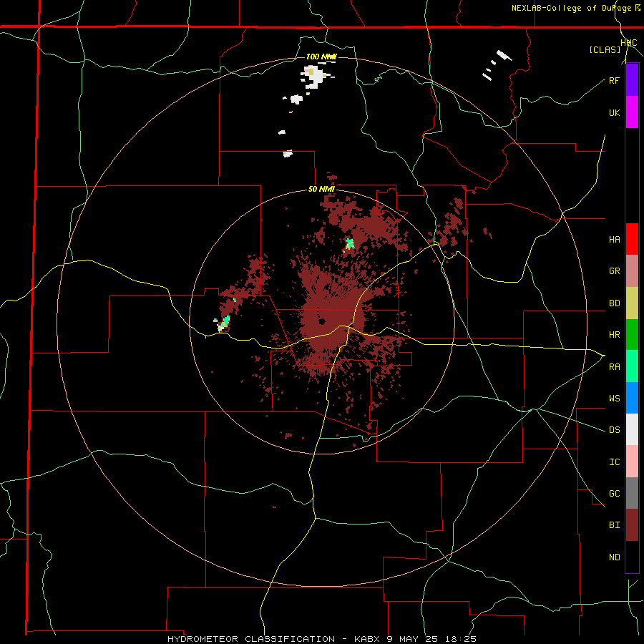Click the GC legend label

tap(614, 494)
